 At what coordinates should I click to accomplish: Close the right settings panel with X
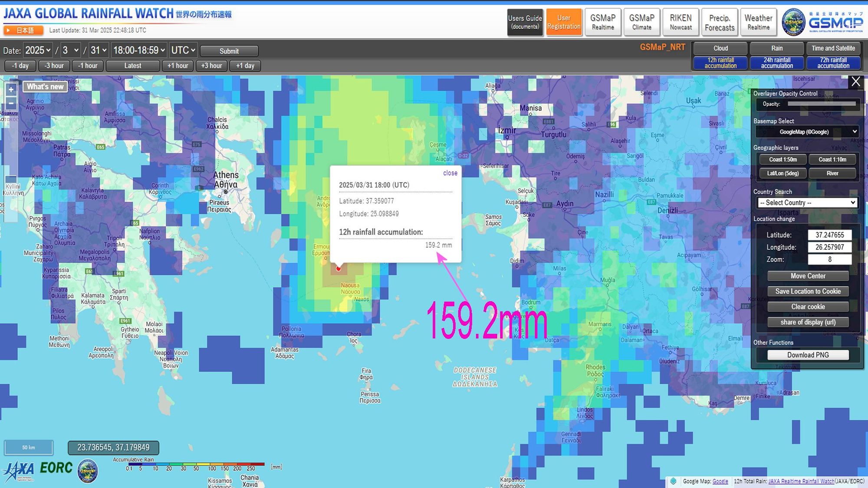pyautogui.click(x=855, y=82)
